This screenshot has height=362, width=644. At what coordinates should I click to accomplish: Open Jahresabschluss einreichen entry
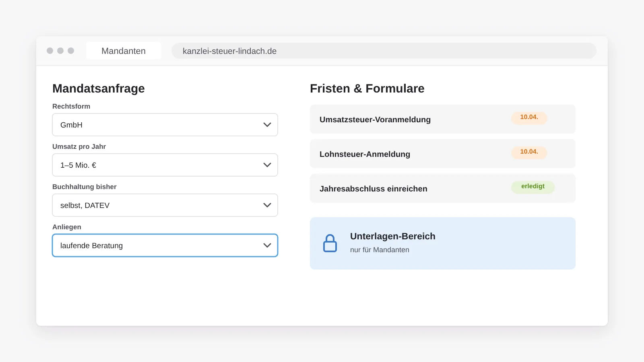point(443,188)
